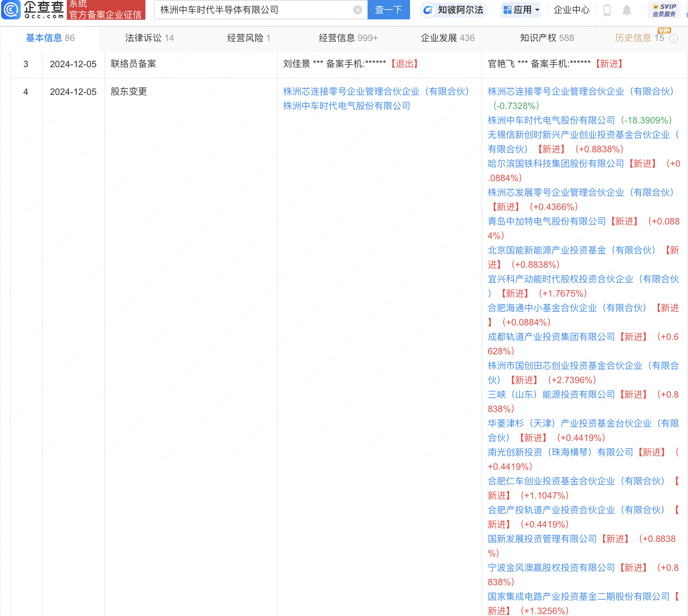Switch to 企业发展 436 tab

[x=448, y=38]
